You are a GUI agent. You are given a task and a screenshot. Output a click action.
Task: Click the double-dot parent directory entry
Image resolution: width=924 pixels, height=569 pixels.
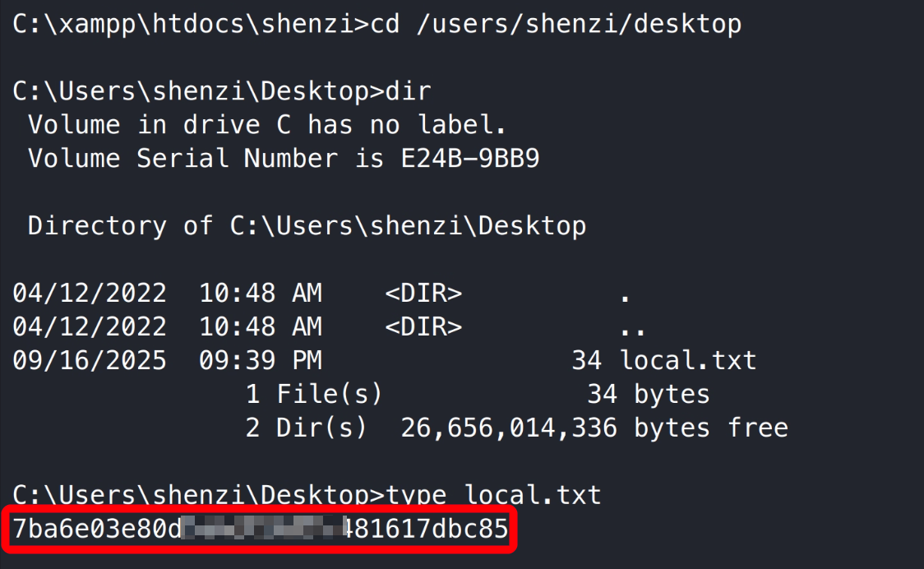[632, 326]
